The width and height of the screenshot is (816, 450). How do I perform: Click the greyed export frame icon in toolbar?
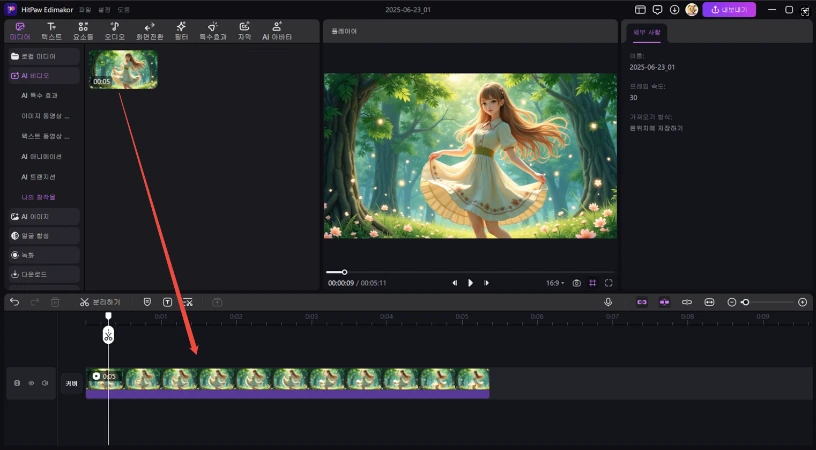(x=218, y=302)
